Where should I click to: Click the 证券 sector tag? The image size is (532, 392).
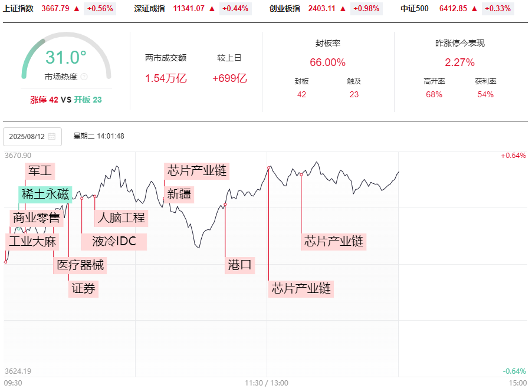83,289
